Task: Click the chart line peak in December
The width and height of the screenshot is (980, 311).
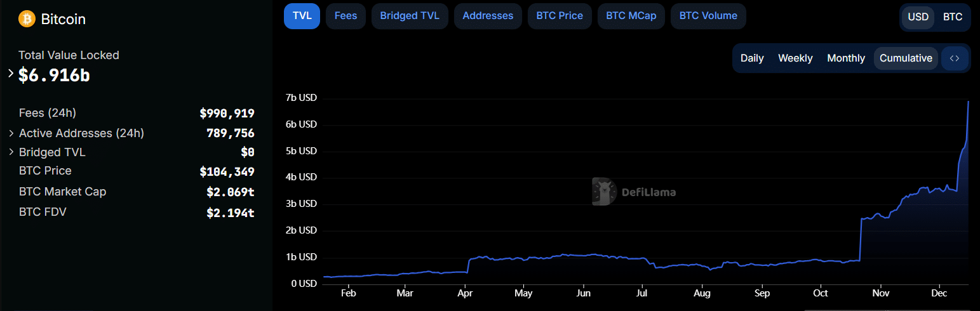Action: [x=968, y=102]
